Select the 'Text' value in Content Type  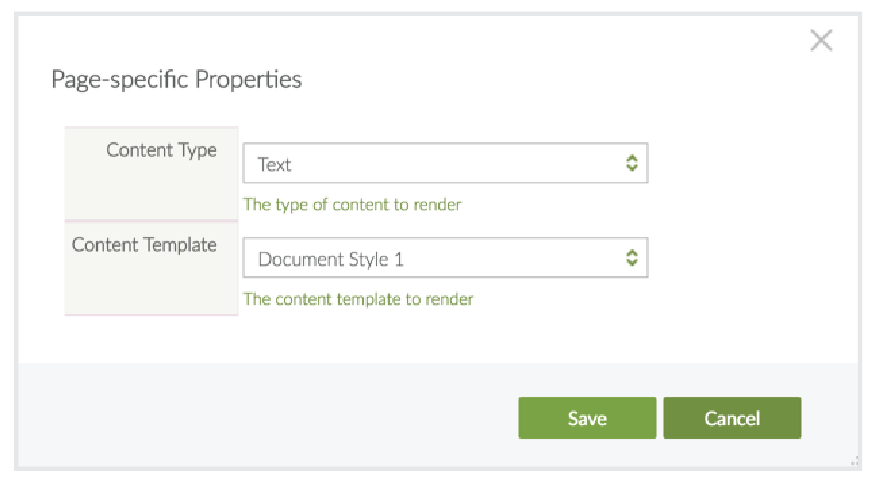coord(275,165)
